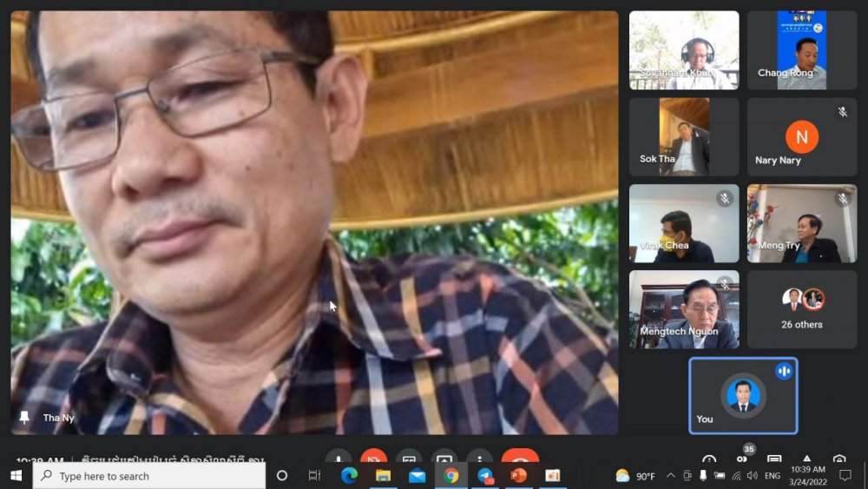Open the Mail app in taskbar
Image resolution: width=868 pixels, height=489 pixels.
click(417, 475)
